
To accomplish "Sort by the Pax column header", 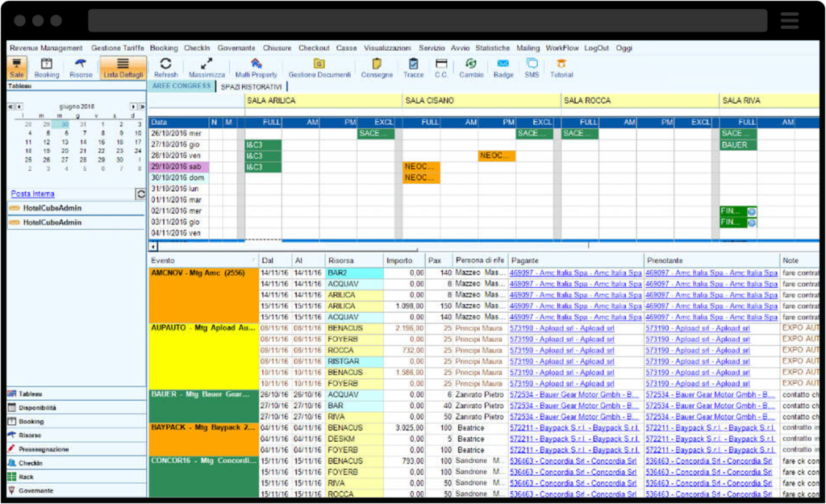I will pyautogui.click(x=440, y=260).
